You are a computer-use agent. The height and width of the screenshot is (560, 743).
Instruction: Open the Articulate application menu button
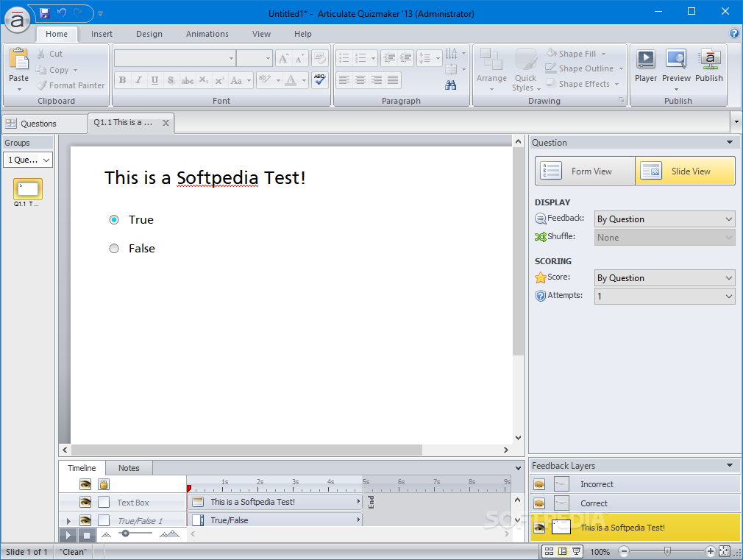17,19
